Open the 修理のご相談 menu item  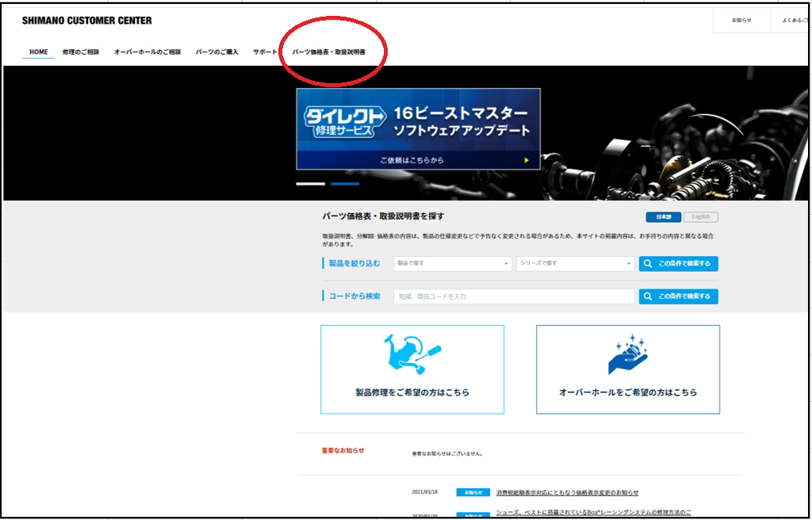tap(81, 52)
